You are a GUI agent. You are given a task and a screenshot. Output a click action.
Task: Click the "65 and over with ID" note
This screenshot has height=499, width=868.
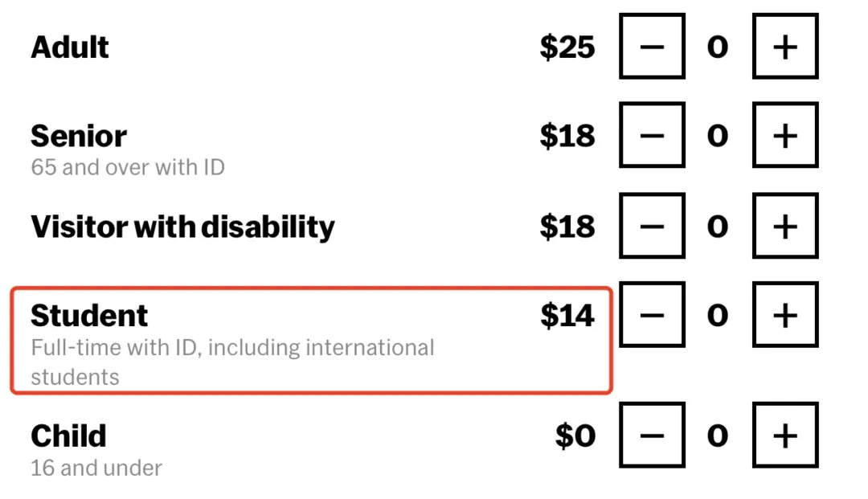[128, 167]
